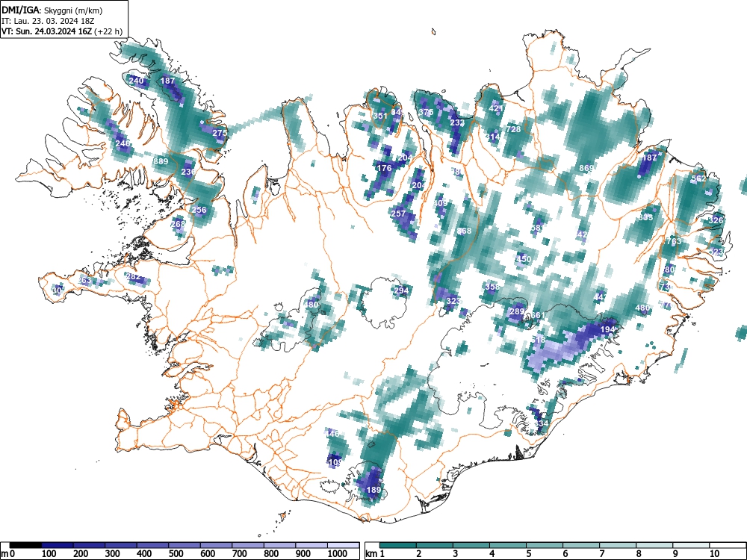Click the map label 358
747x560 pixels.
[x=492, y=287]
